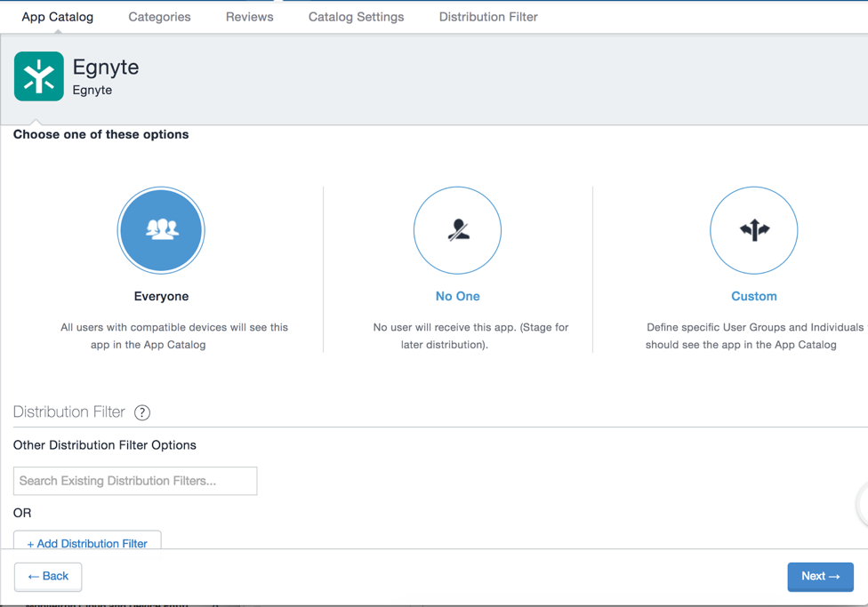868x607 pixels.
Task: Select the Custom label
Action: click(754, 296)
